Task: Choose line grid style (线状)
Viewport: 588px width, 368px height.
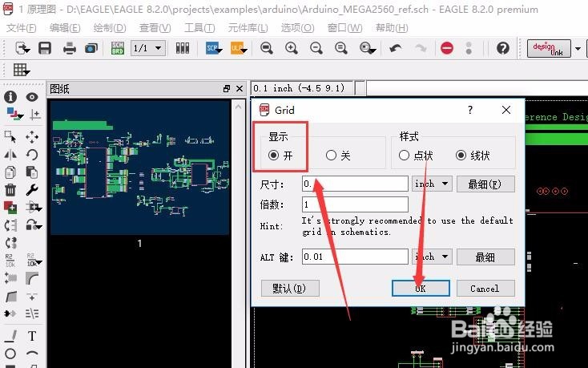Action: point(461,156)
